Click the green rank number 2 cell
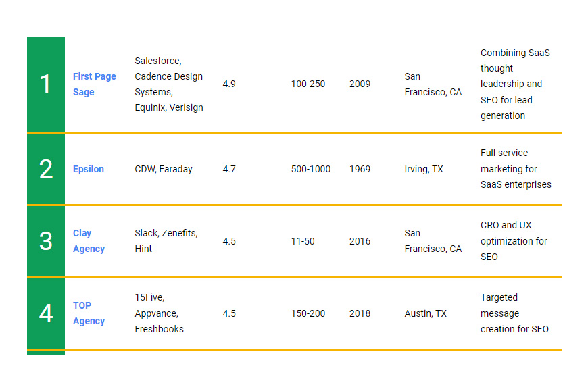This screenshot has height=385, width=588. (46, 169)
